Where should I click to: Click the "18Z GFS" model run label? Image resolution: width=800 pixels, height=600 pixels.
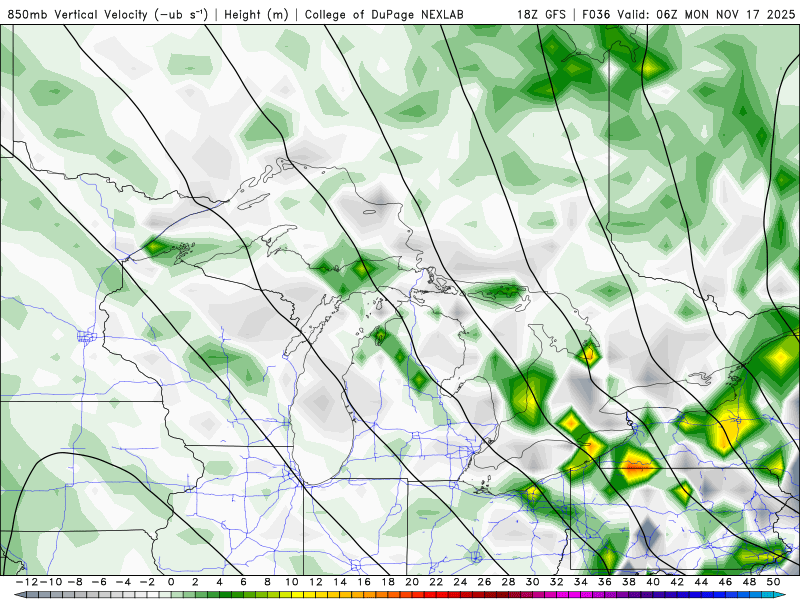[x=541, y=15]
